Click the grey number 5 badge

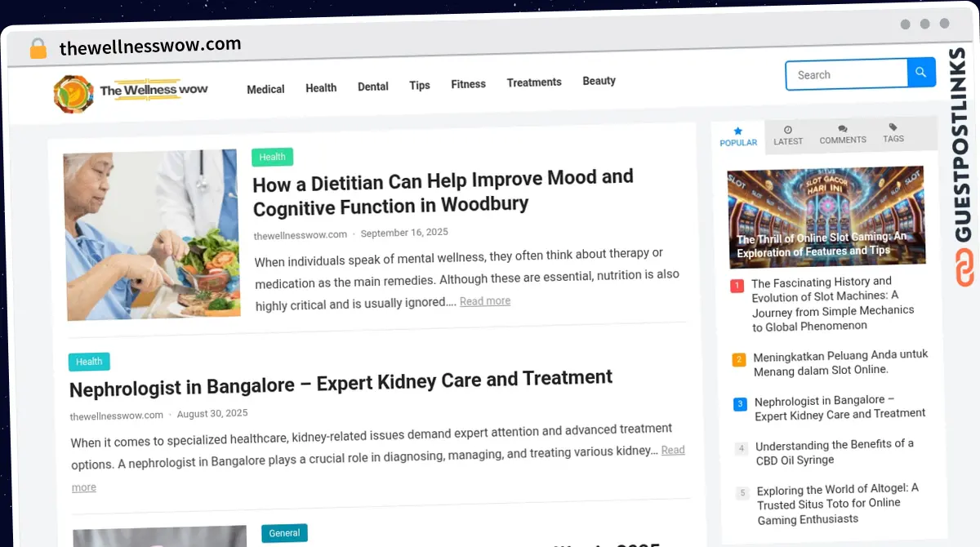click(742, 493)
